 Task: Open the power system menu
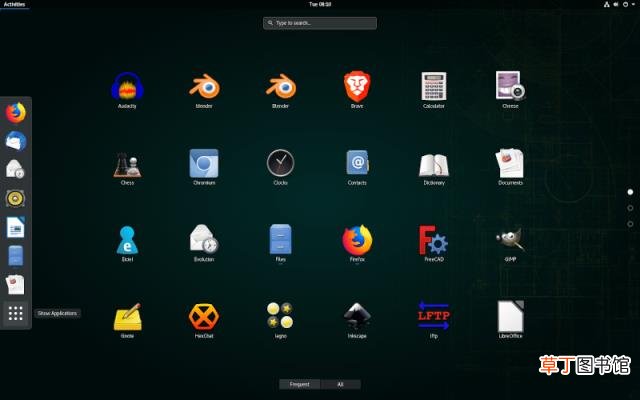[x=628, y=4]
